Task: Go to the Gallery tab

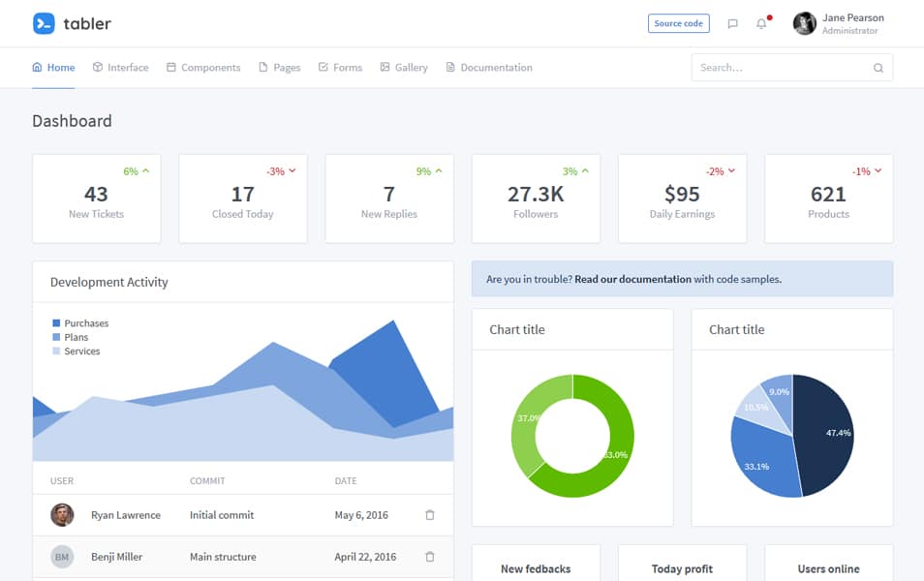Action: click(404, 68)
